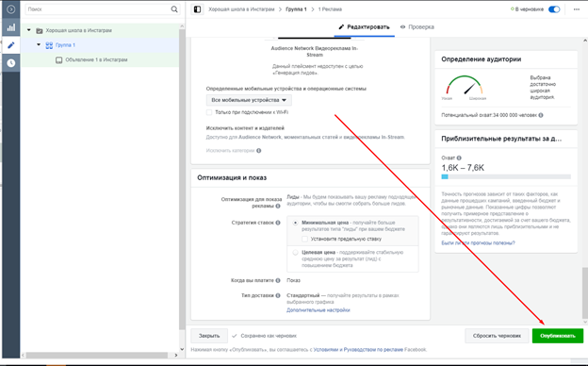Open Хорошая школа в Инстаграм breadcrumb
The image size is (588, 366).
(241, 9)
